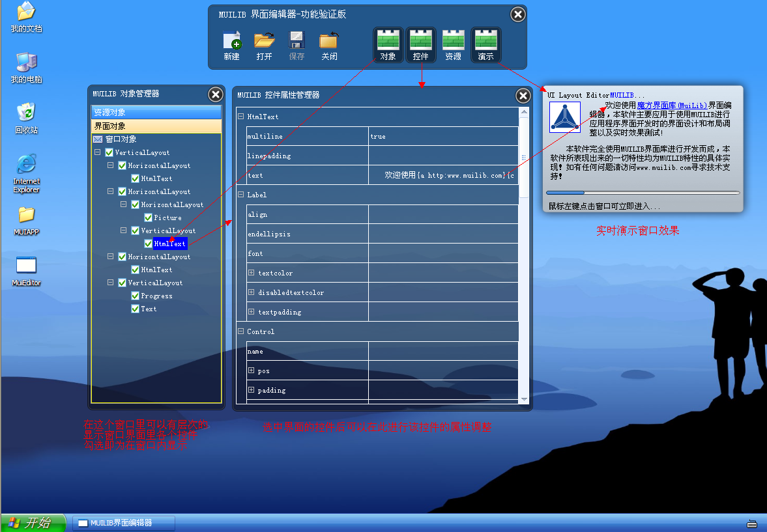Open 回收站 recycle bin icon

point(27,119)
